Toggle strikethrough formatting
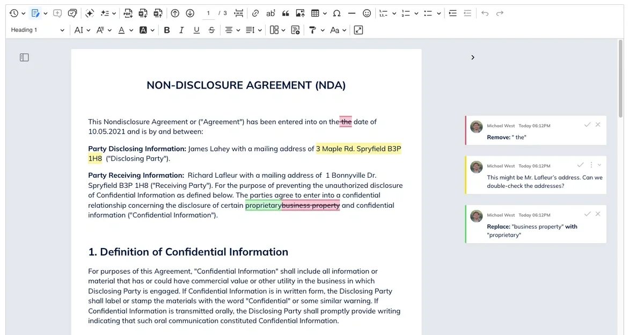The width and height of the screenshot is (644, 335). coord(211,31)
